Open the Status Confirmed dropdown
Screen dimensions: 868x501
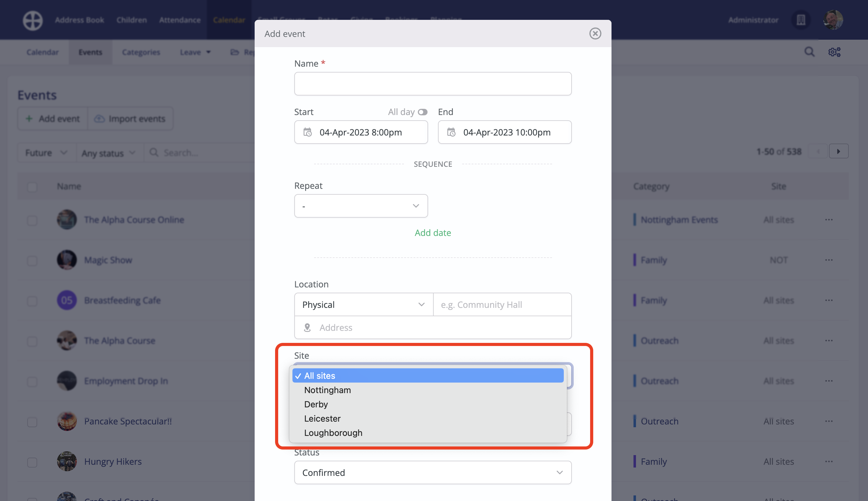432,472
